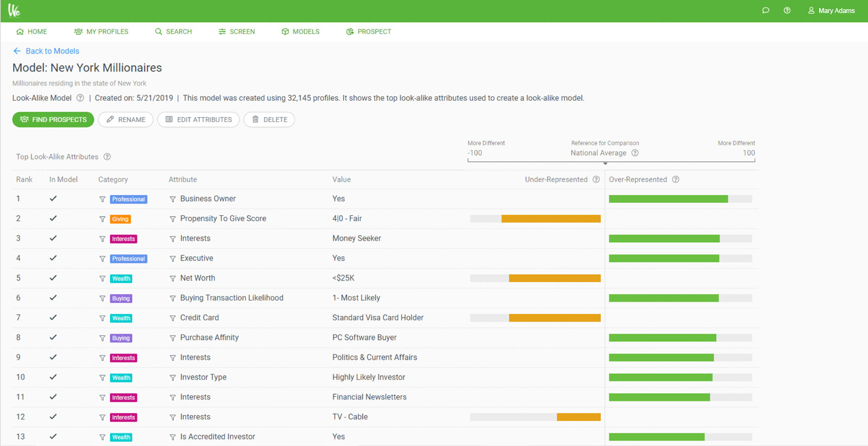Image resolution: width=868 pixels, height=446 pixels.
Task: Open Mary Adams user menu
Action: [831, 10]
